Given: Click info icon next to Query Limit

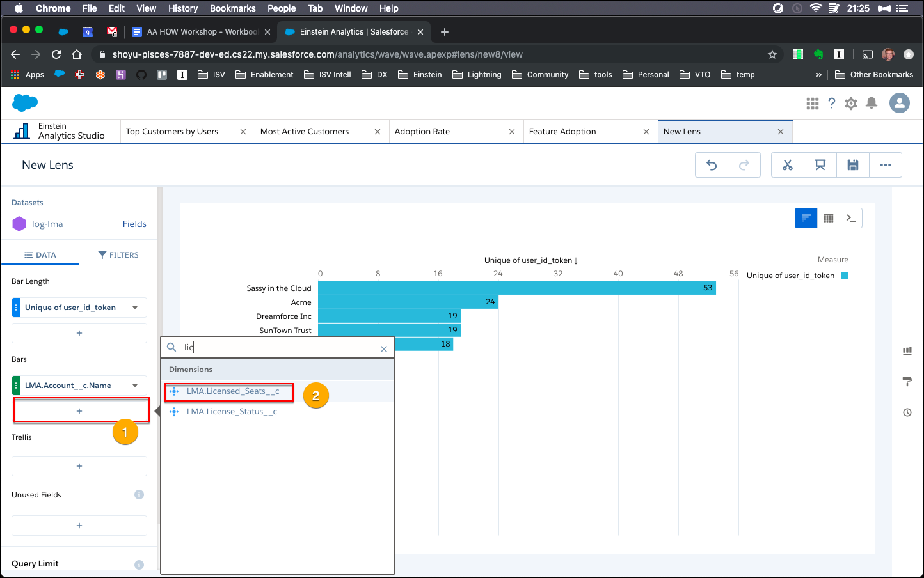Looking at the screenshot, I should tap(139, 565).
